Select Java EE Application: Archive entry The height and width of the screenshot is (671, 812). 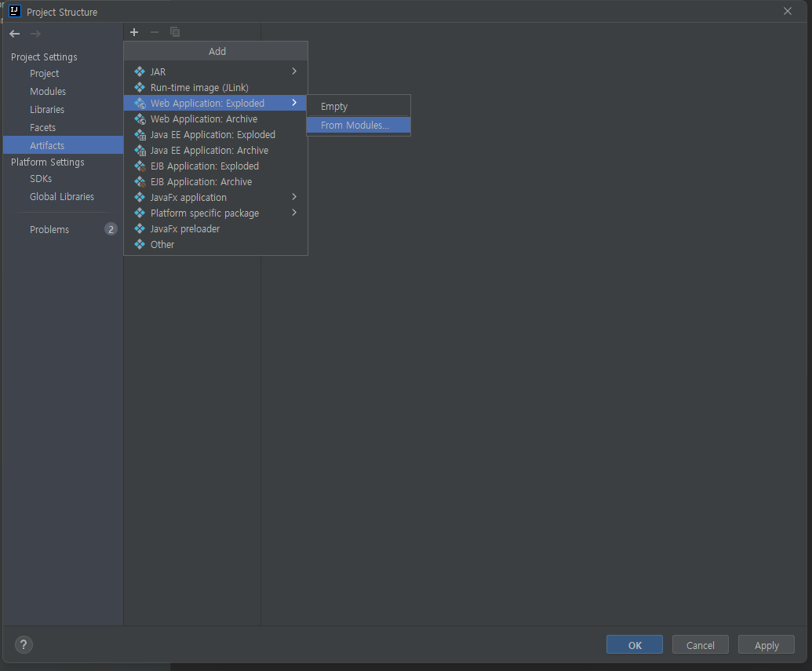[x=216, y=150]
